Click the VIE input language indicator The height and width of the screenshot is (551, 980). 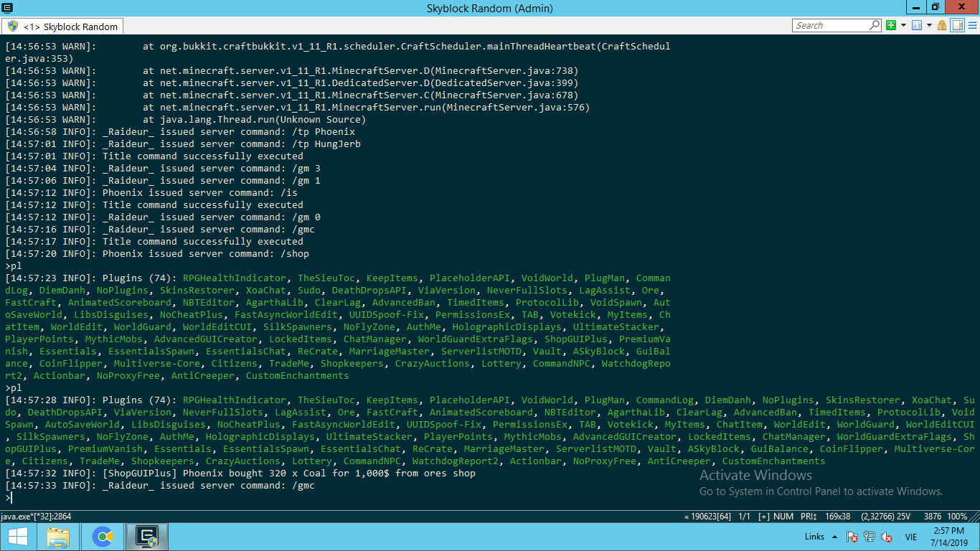coord(911,537)
